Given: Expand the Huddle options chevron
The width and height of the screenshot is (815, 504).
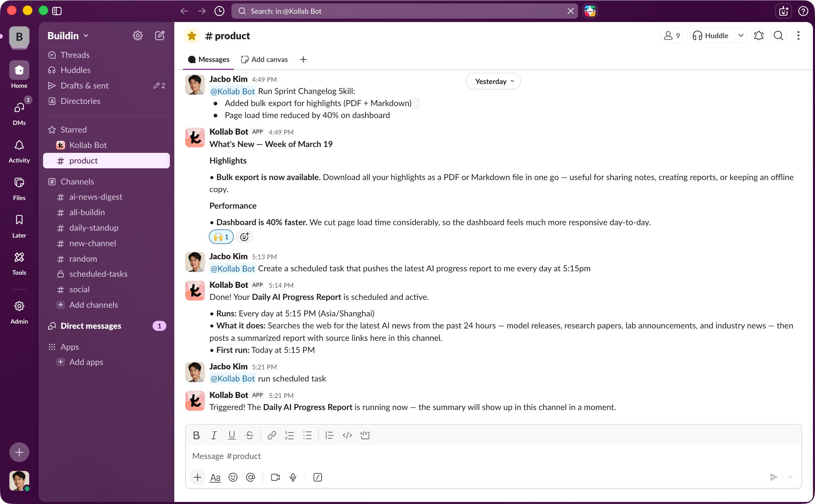Looking at the screenshot, I should [x=741, y=35].
